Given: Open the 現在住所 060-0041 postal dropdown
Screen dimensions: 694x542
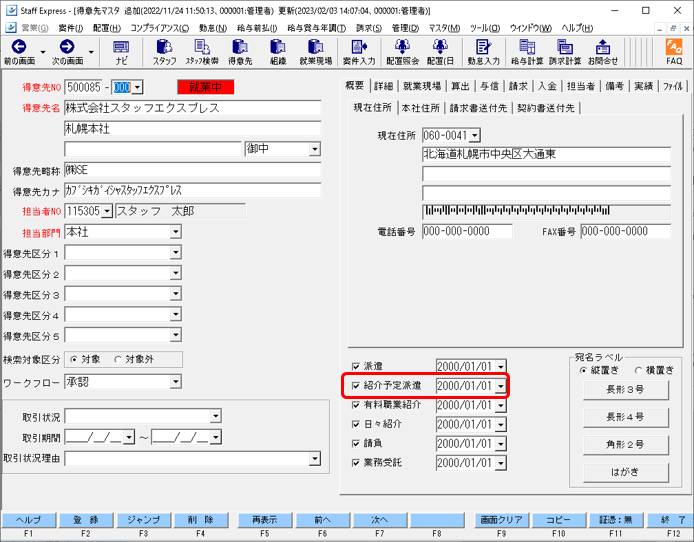Looking at the screenshot, I should coord(475,135).
